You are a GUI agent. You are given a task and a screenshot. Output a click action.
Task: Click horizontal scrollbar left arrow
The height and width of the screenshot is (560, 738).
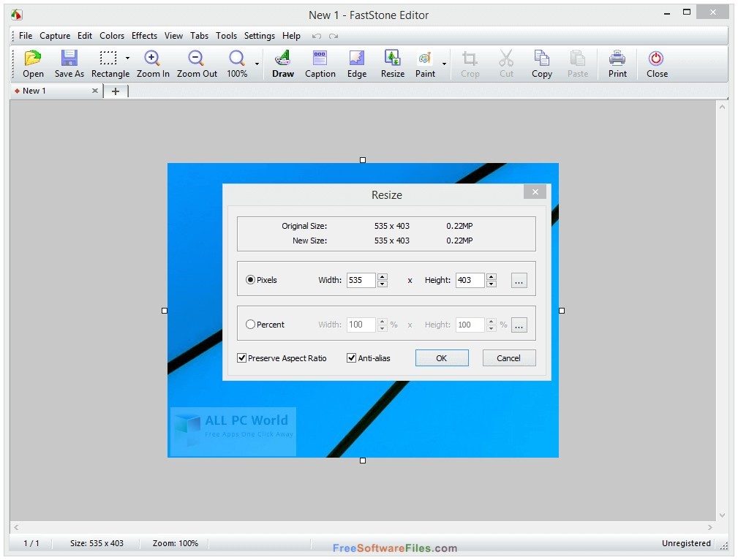click(x=16, y=528)
